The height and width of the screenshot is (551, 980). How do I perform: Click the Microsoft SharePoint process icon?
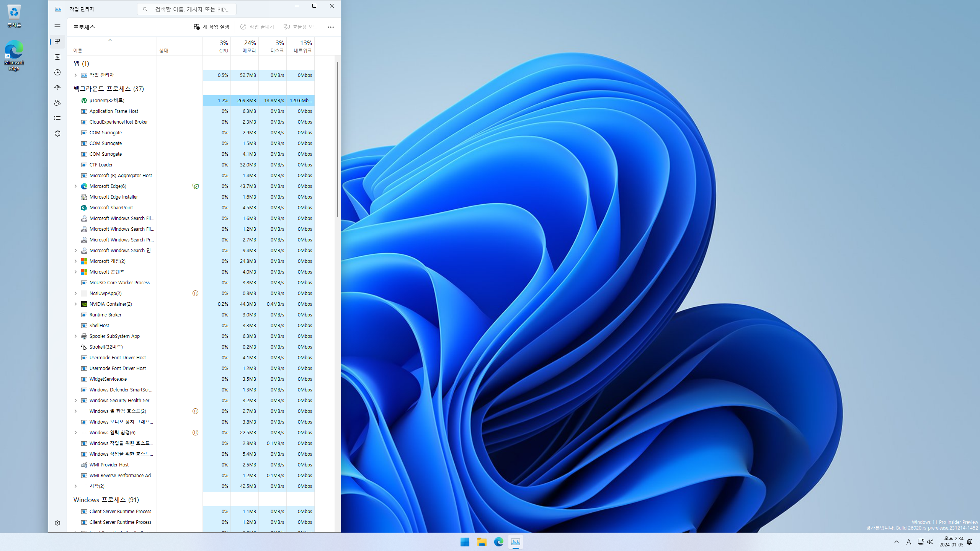[84, 207]
